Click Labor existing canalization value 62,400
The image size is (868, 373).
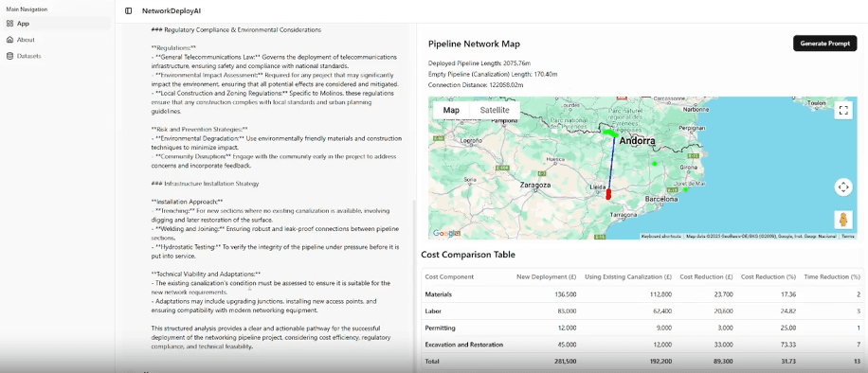point(661,311)
